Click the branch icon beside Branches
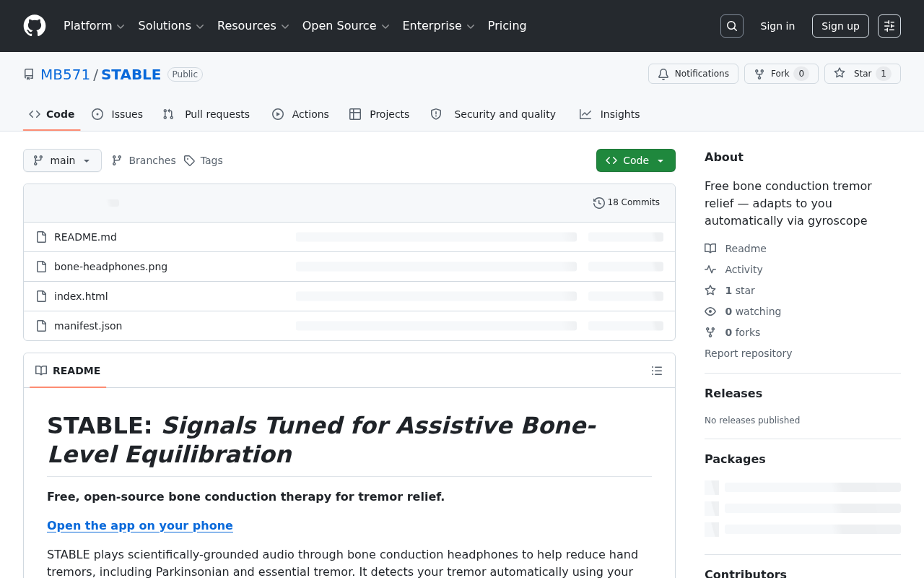Screen dimensions: 924x578 [x=117, y=160]
